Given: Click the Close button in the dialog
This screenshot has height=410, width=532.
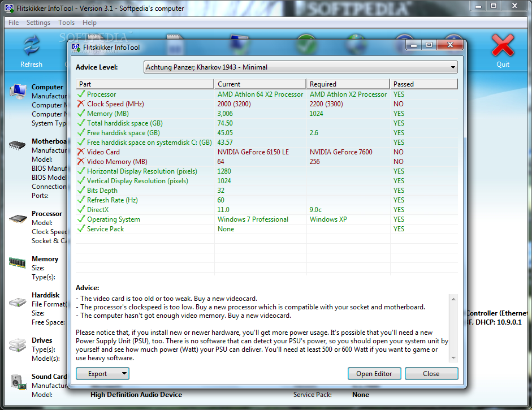Looking at the screenshot, I should [431, 373].
